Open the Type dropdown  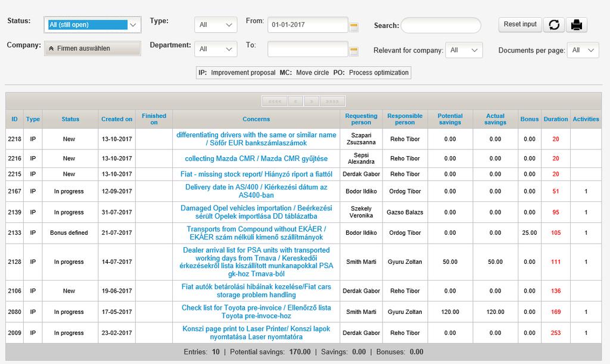216,25
